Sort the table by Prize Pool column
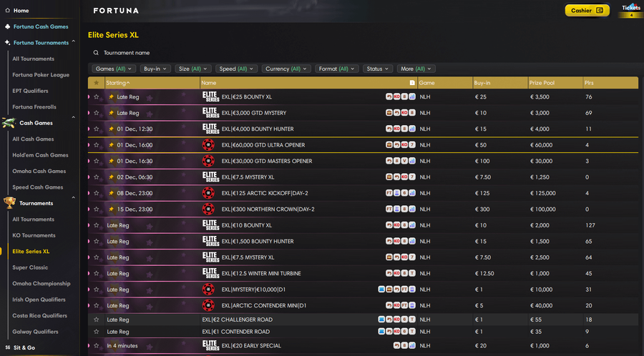This screenshot has width=644, height=356. coord(542,83)
